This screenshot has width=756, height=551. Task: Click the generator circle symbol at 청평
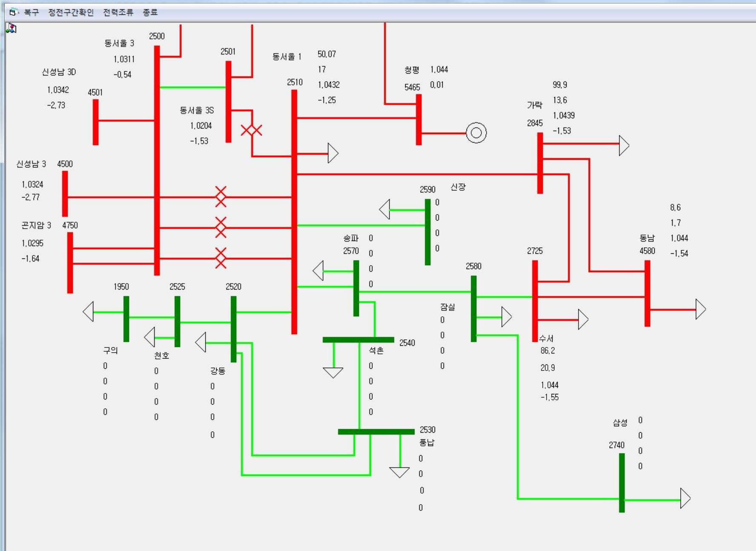476,133
